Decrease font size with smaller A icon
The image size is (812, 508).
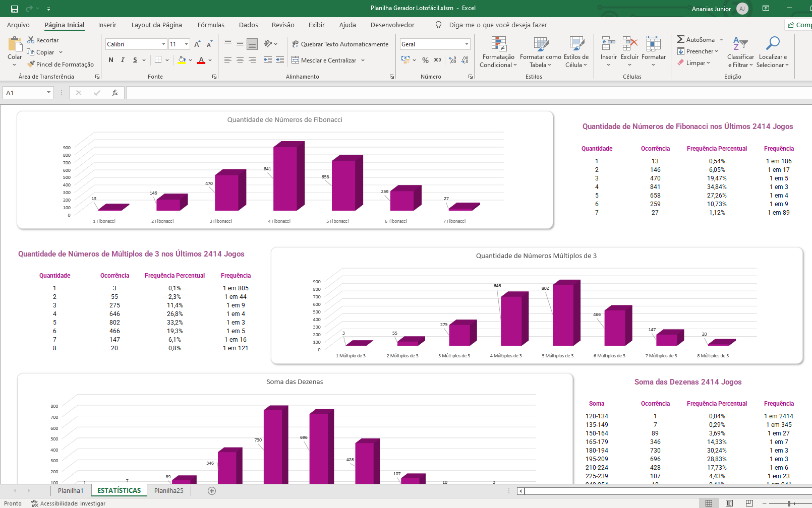(x=210, y=44)
